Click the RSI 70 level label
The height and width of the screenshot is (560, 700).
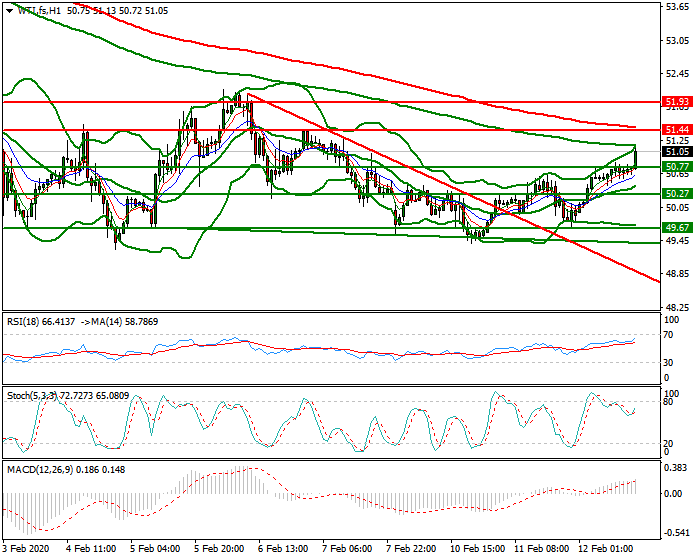[668, 335]
